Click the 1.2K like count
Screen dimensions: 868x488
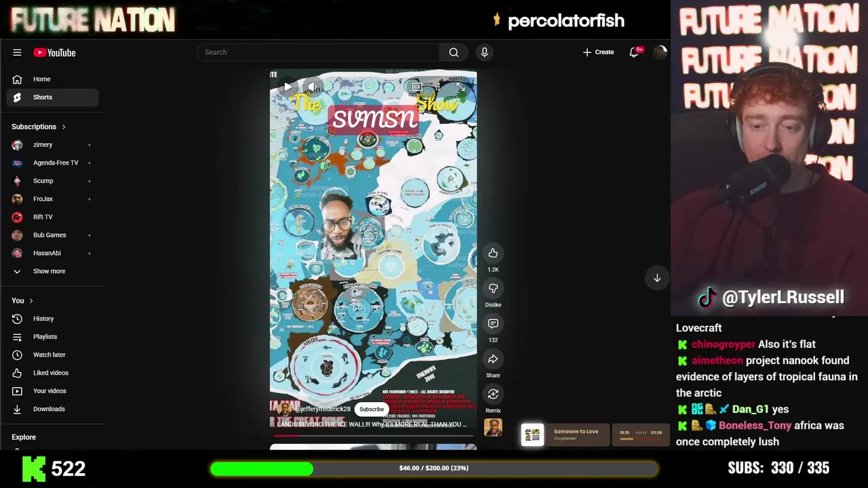click(493, 270)
